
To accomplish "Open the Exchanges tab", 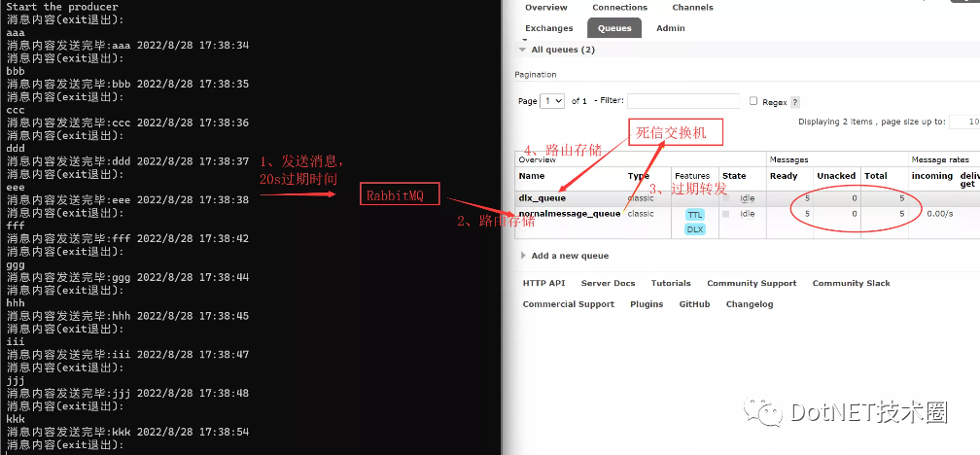I will tap(548, 28).
